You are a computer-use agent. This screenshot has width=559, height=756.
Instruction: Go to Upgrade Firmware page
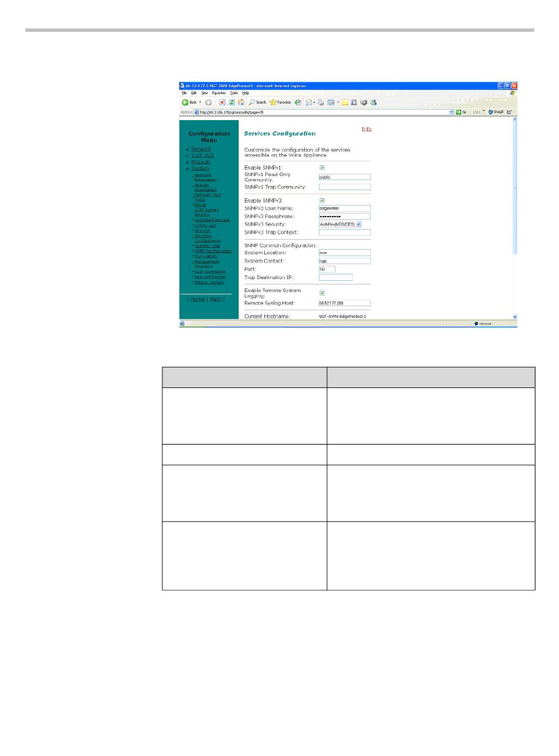pyautogui.click(x=212, y=220)
